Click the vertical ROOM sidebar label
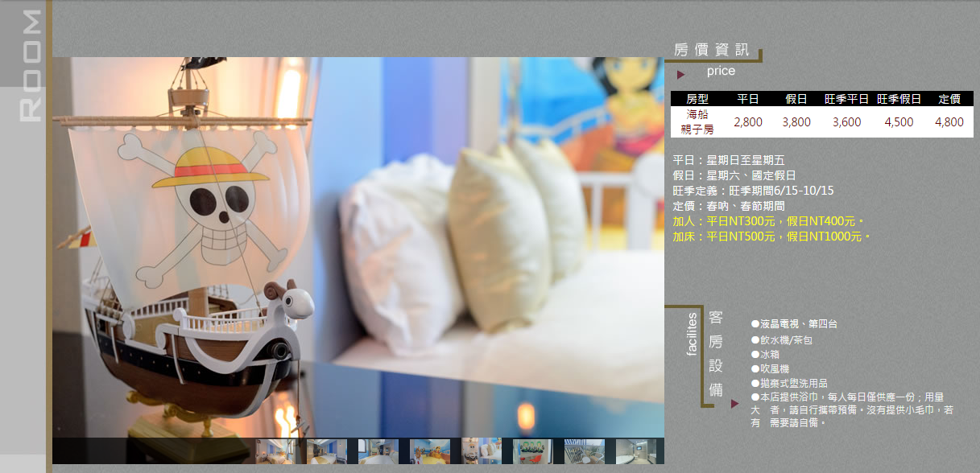980x473 pixels. [x=30, y=66]
